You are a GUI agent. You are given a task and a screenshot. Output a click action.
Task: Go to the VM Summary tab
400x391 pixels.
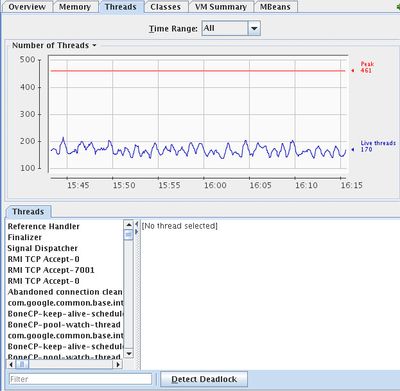(221, 7)
